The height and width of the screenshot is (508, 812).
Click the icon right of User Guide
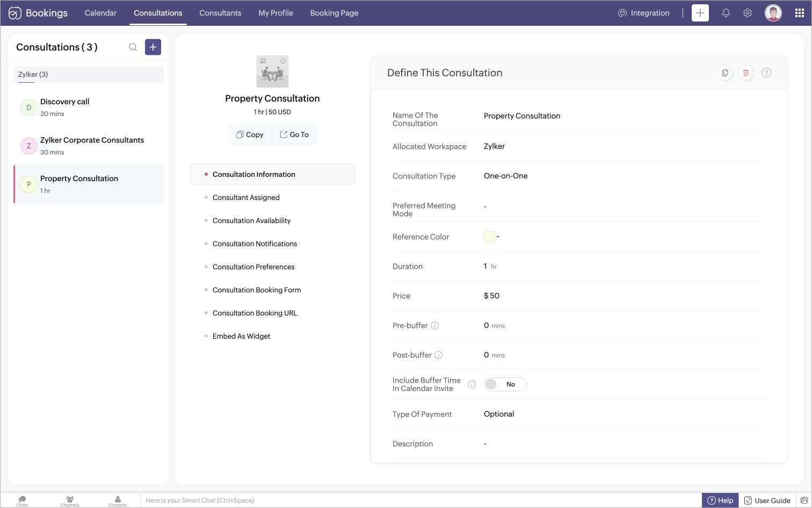click(x=804, y=500)
